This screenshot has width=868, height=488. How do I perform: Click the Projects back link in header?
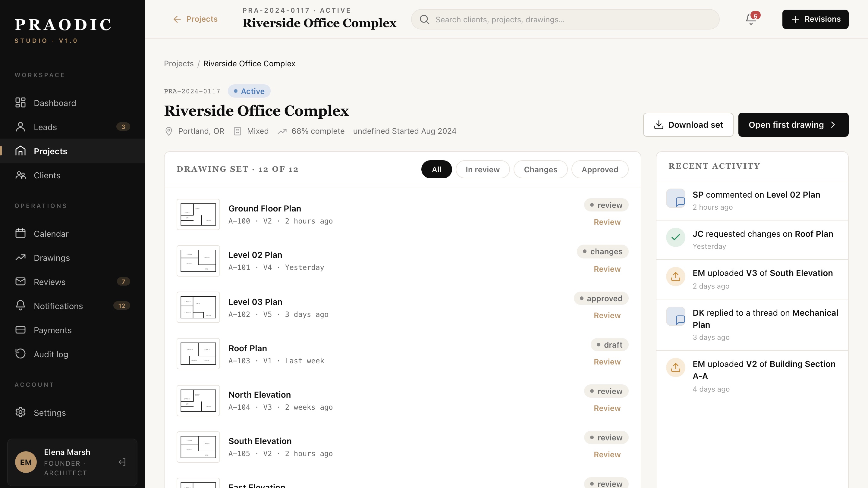pos(195,19)
